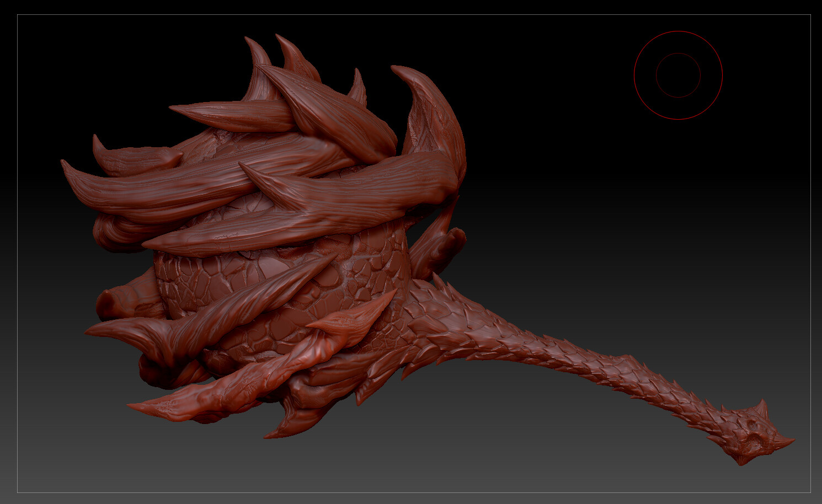The height and width of the screenshot is (504, 822).
Task: Click the red material preview circle top right
Action: pyautogui.click(x=677, y=76)
